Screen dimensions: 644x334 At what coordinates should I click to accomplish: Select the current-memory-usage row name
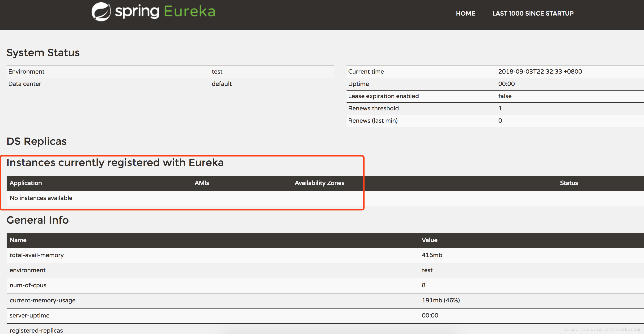tap(42, 301)
